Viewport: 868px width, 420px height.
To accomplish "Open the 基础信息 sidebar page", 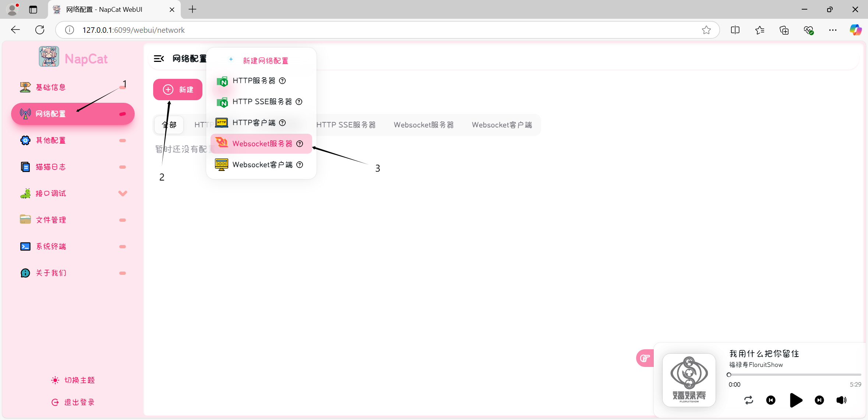I will [73, 87].
